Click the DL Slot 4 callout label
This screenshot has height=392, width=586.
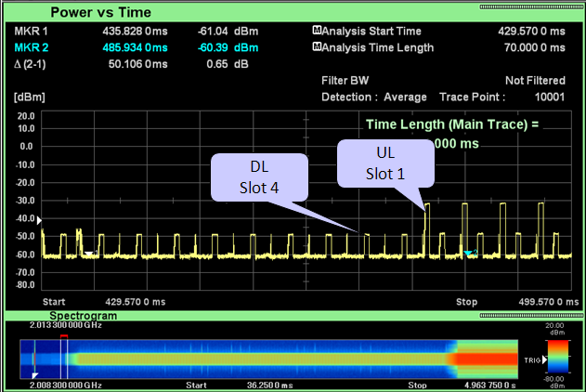[258, 177]
